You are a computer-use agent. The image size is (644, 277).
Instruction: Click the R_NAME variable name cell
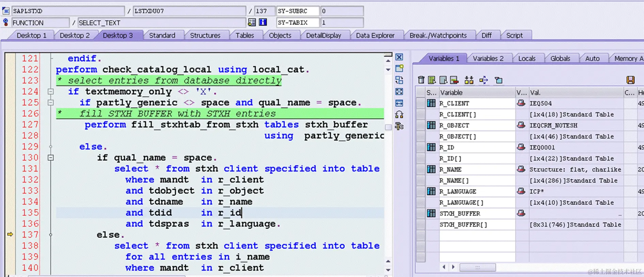pos(477,170)
